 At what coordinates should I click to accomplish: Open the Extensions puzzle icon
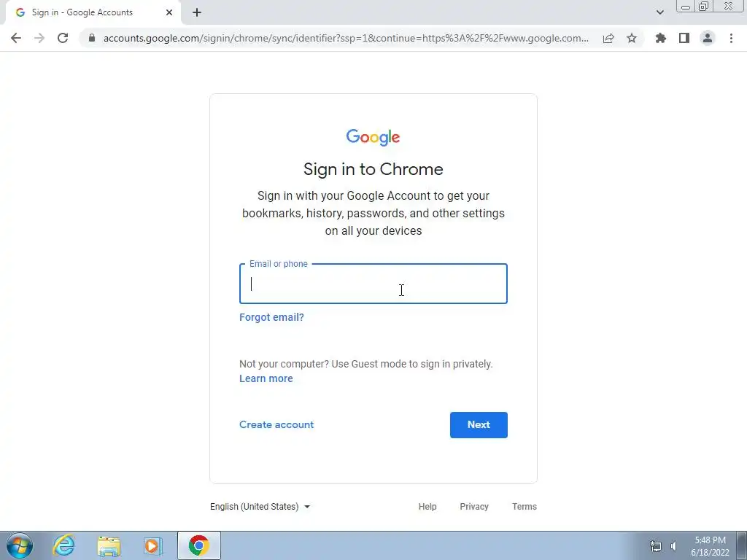(660, 38)
